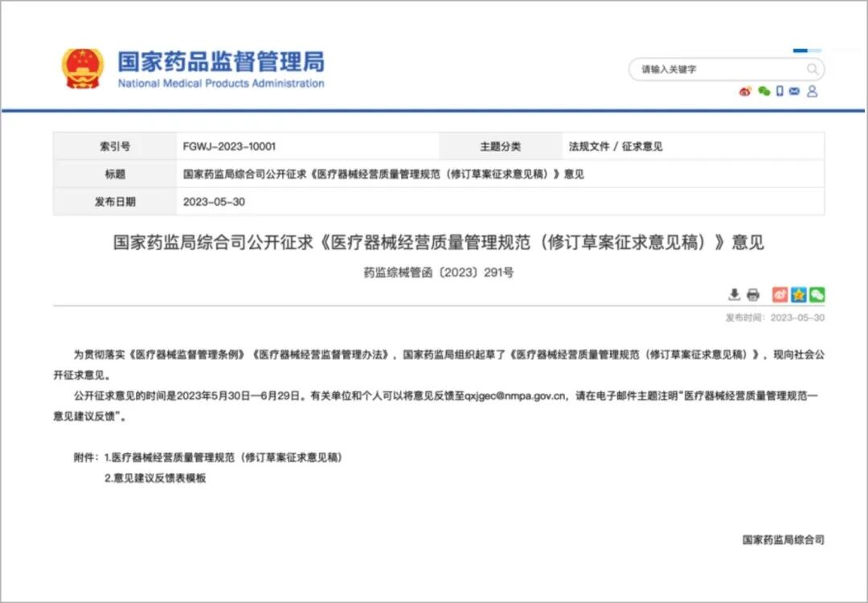Click the print icon to print the notice

tap(753, 294)
